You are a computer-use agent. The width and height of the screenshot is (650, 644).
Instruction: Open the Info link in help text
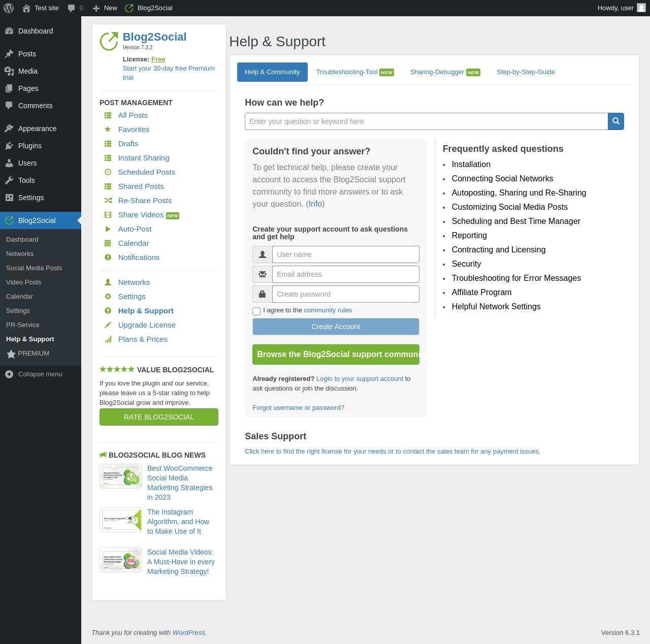[x=315, y=204]
